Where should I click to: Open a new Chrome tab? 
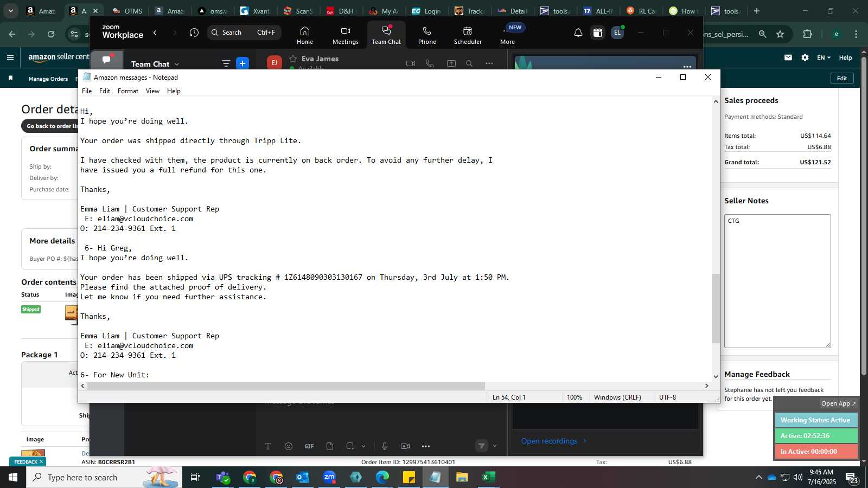point(757,11)
